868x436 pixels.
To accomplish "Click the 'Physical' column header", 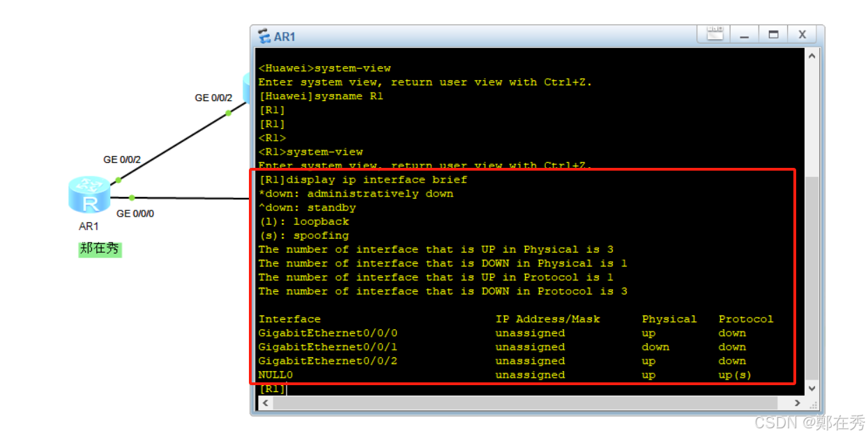I will tap(669, 319).
